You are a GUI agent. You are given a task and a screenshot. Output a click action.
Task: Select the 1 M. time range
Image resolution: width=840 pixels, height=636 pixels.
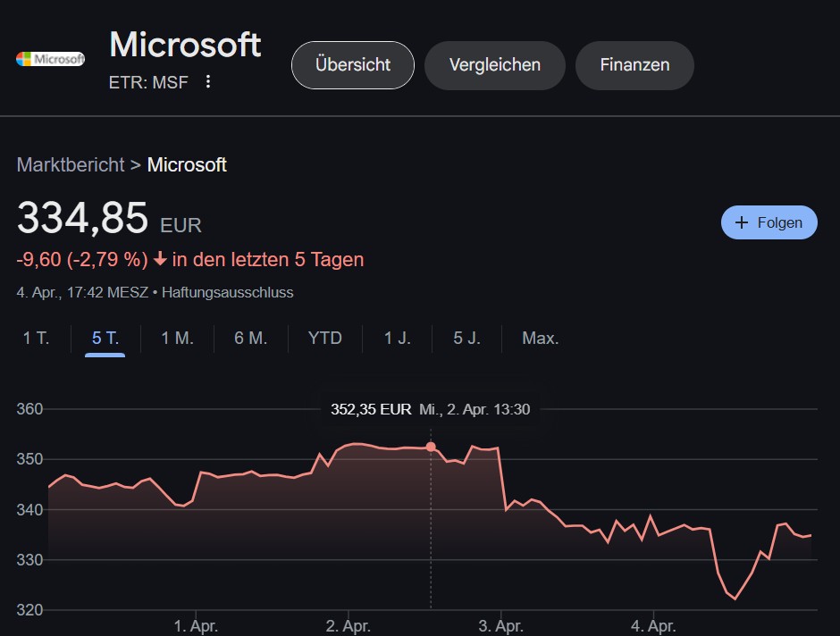click(177, 339)
